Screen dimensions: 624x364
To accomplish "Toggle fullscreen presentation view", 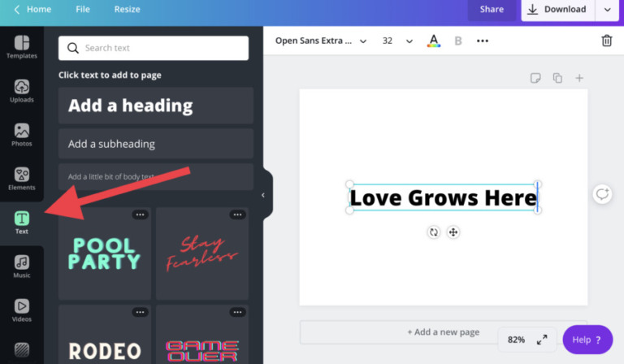I will coord(542,340).
